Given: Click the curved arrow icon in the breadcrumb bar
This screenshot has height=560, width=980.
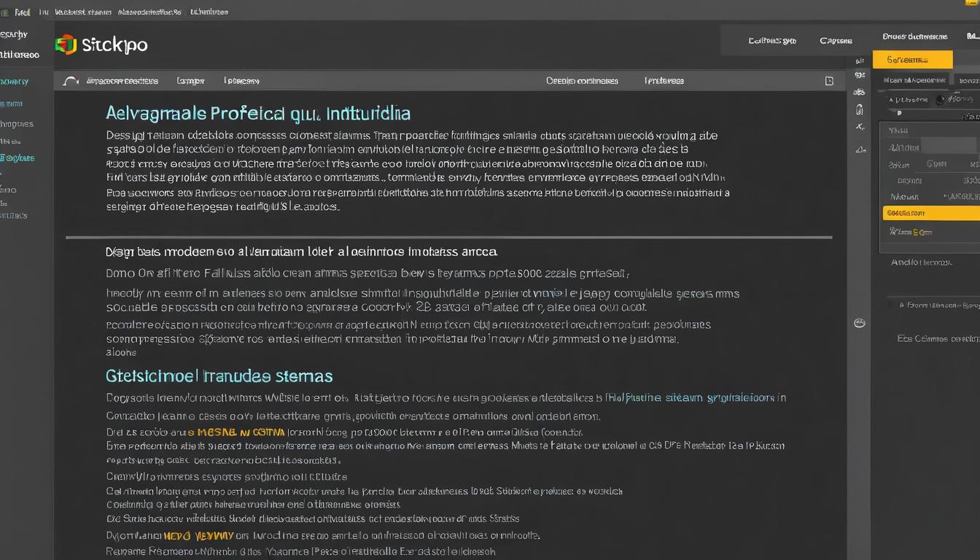Looking at the screenshot, I should coord(69,81).
